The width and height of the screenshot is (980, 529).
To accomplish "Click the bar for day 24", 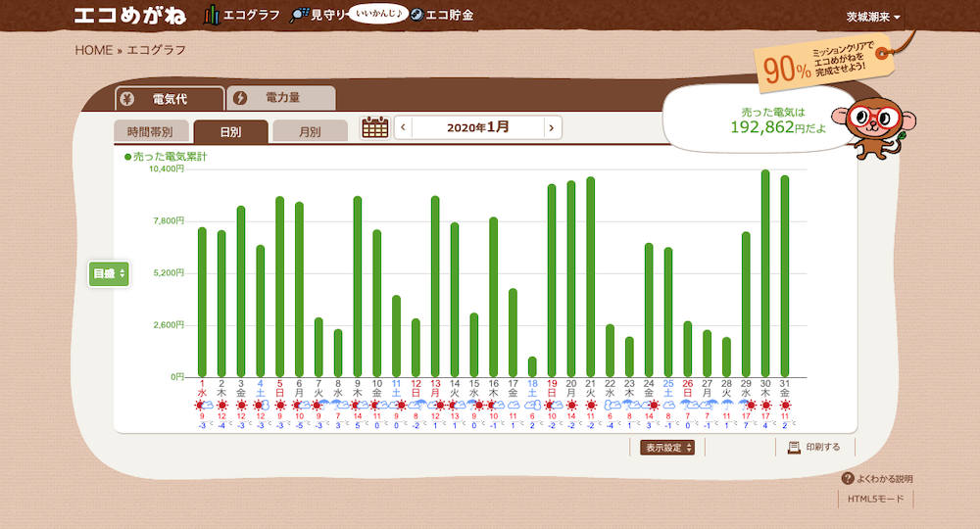I will point(649,311).
